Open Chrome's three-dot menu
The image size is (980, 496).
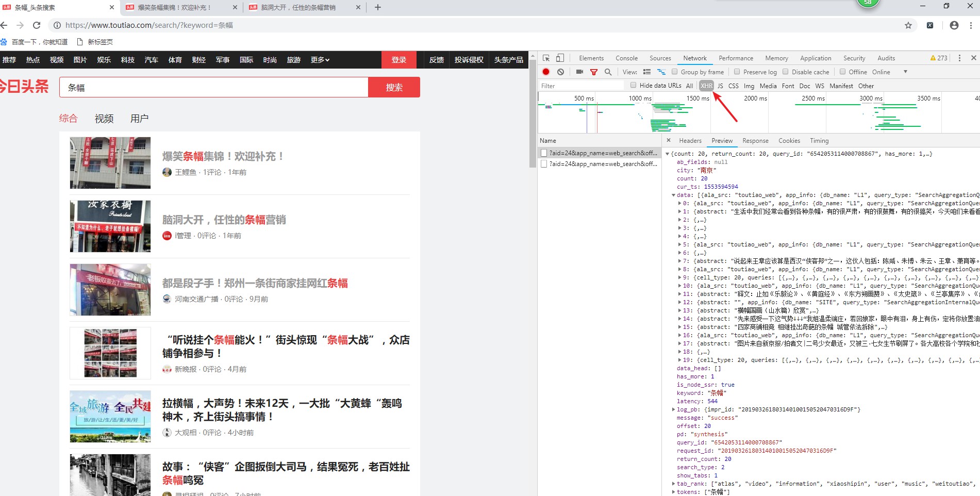pyautogui.click(x=971, y=25)
